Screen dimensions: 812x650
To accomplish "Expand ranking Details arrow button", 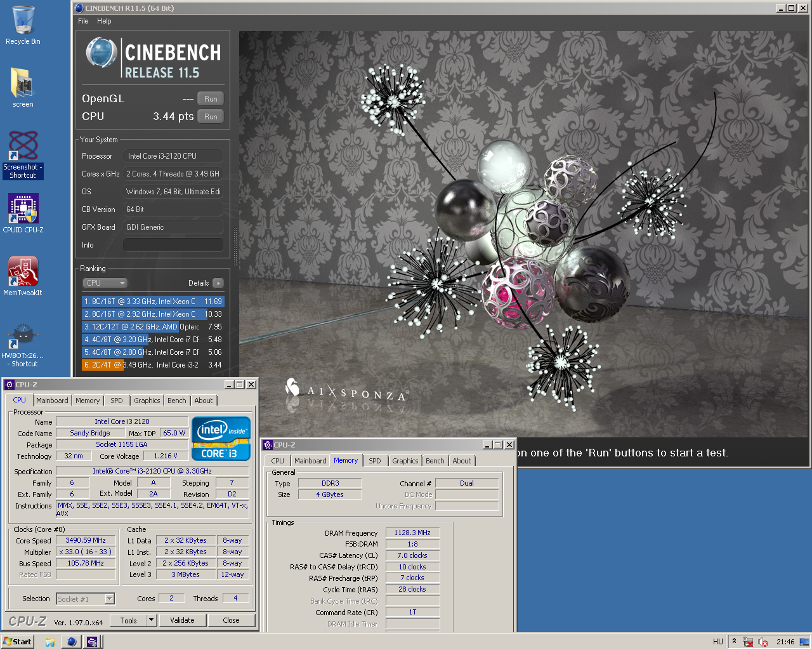I will pos(218,283).
